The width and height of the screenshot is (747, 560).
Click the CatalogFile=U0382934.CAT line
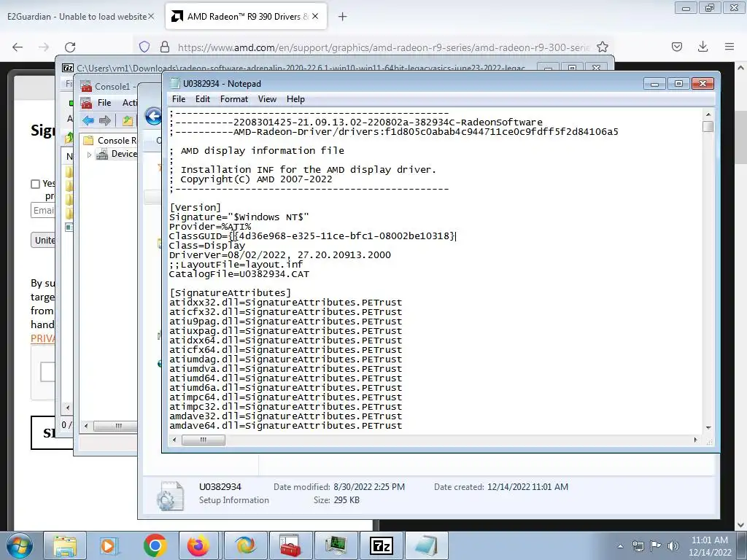point(239,274)
